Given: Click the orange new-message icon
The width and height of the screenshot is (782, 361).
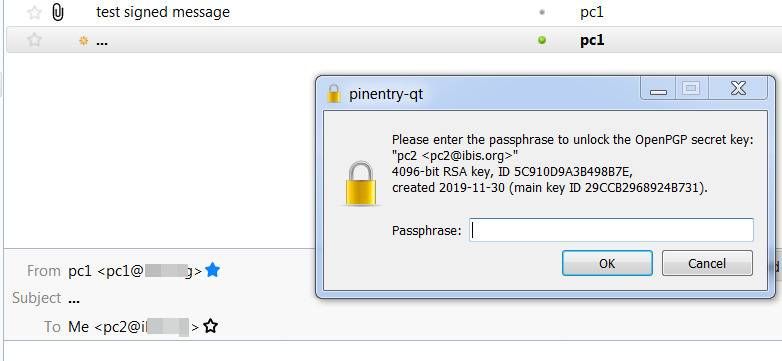Looking at the screenshot, I should 84,41.
